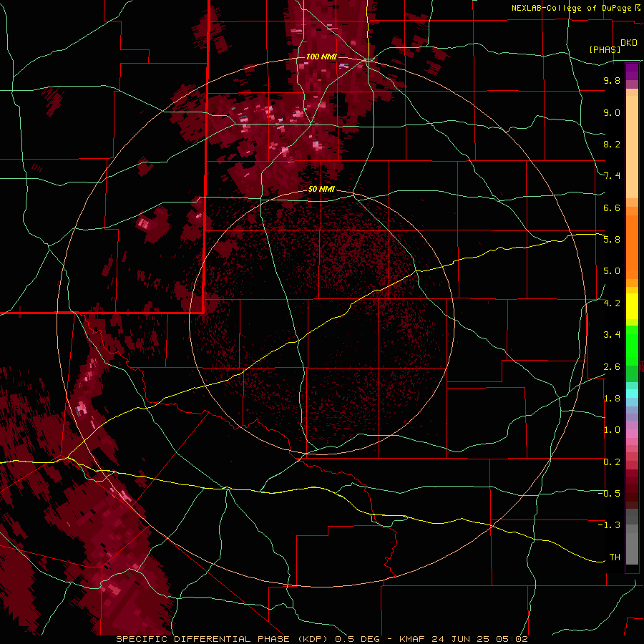Select the 3.4 scale value
The width and height of the screenshot is (644, 644).
[612, 335]
